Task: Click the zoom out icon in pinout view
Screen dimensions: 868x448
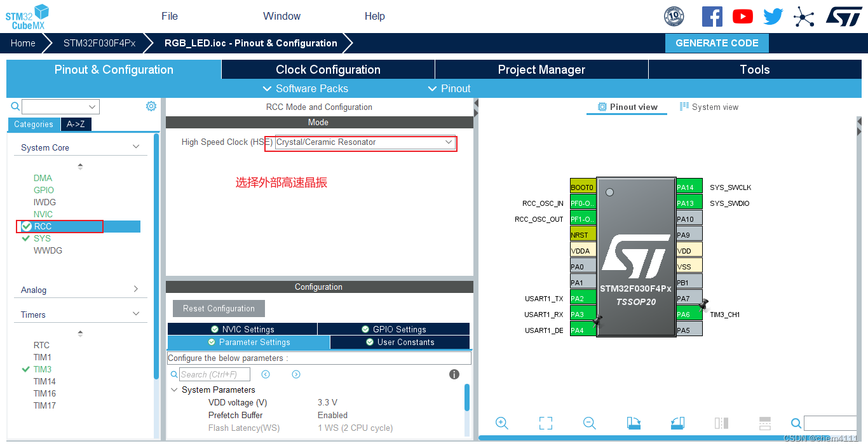Action: [589, 423]
